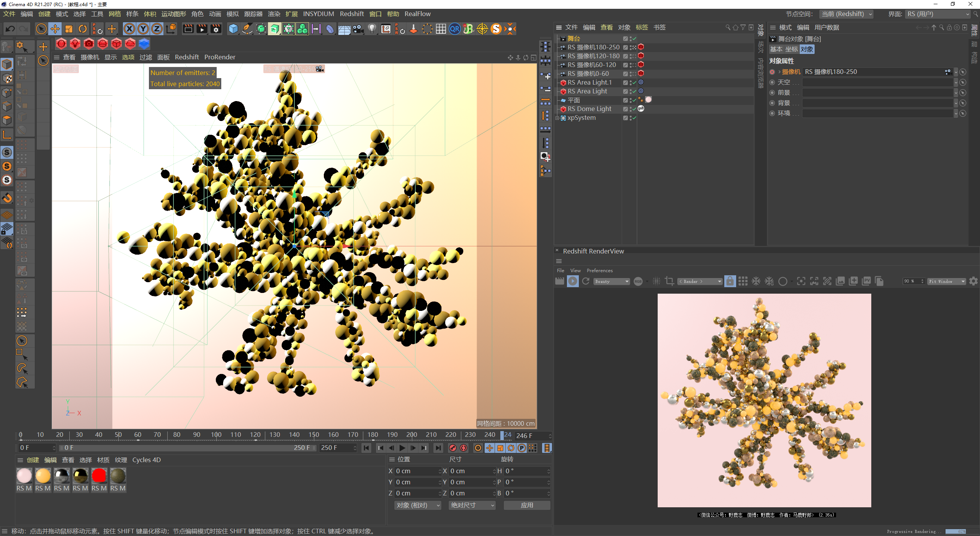Image resolution: width=980 pixels, height=536 pixels.
Task: Open RenderView settings gear
Action: pyautogui.click(x=973, y=281)
